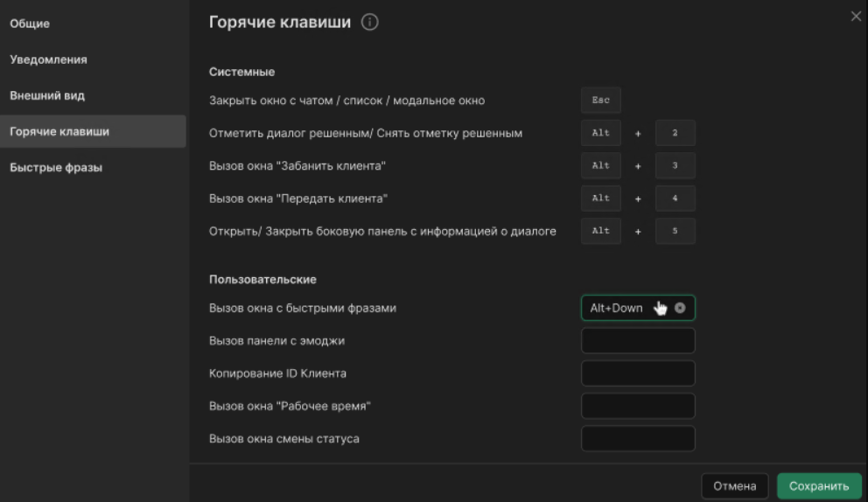
Task: Focus the status change hotkey field
Action: [x=638, y=438]
